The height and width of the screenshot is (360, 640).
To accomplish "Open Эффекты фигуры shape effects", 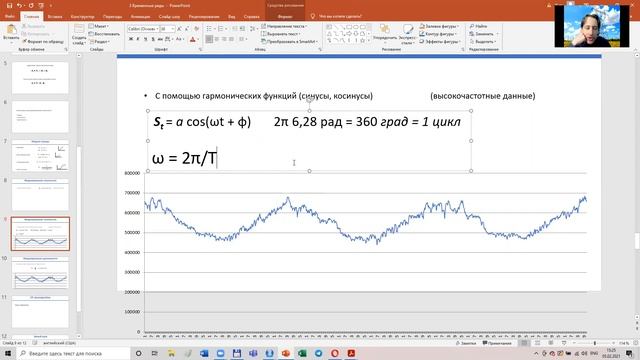I will pyautogui.click(x=440, y=42).
